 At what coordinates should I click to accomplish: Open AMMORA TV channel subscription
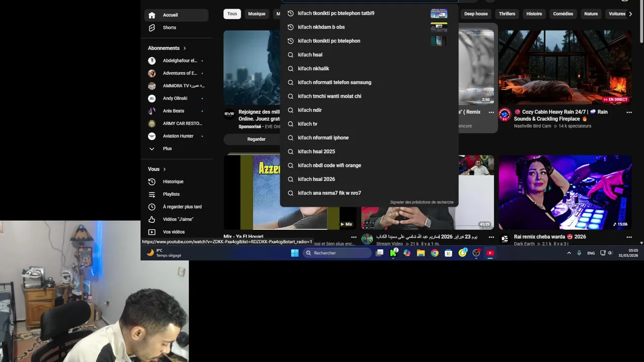pyautogui.click(x=176, y=85)
